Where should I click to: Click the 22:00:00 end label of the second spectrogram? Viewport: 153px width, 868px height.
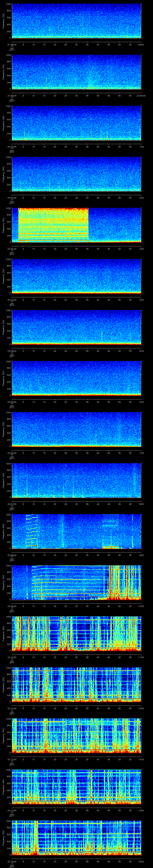(141, 96)
